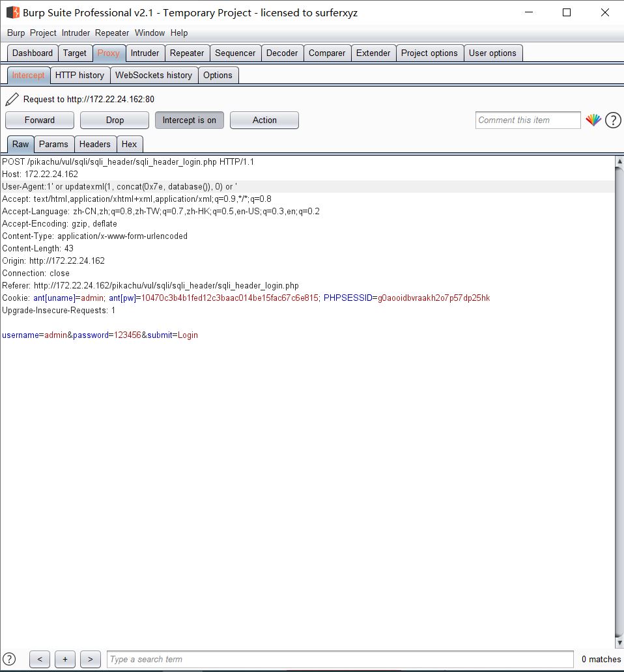Open the Sequencer tab
The width and height of the screenshot is (624, 672).
(235, 53)
